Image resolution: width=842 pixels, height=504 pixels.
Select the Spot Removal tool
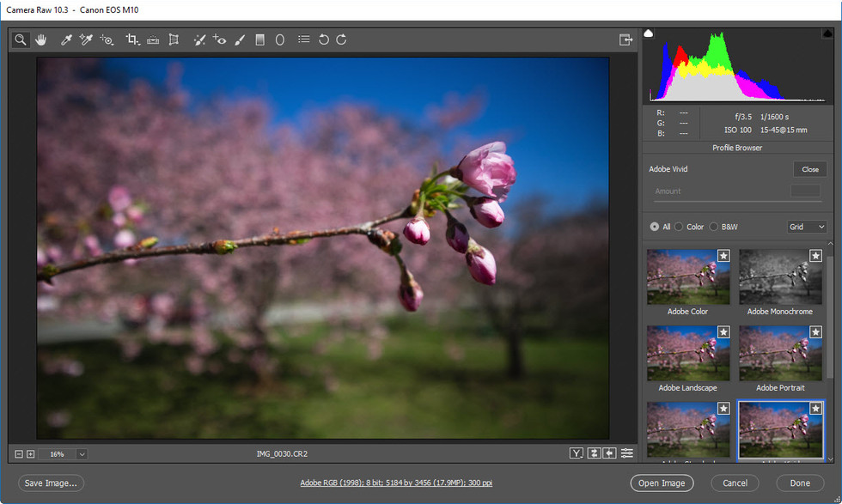[198, 39]
